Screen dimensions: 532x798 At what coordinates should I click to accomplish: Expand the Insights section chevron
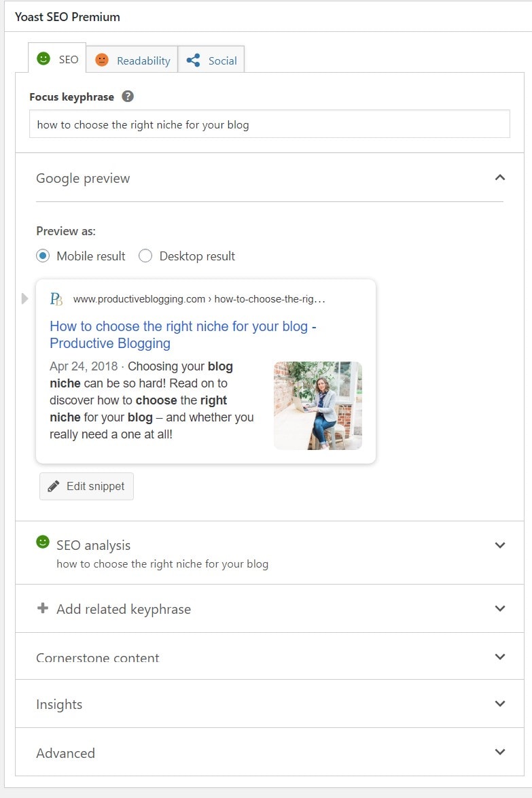point(500,704)
